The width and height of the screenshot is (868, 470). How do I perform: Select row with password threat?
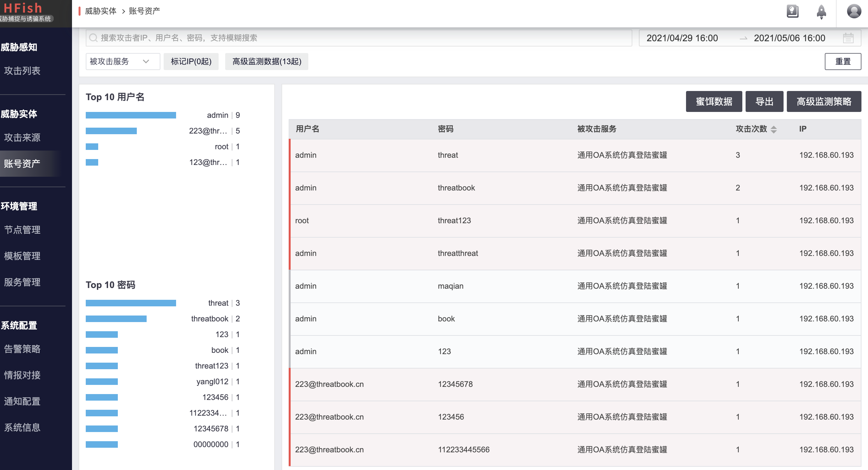[575, 155]
